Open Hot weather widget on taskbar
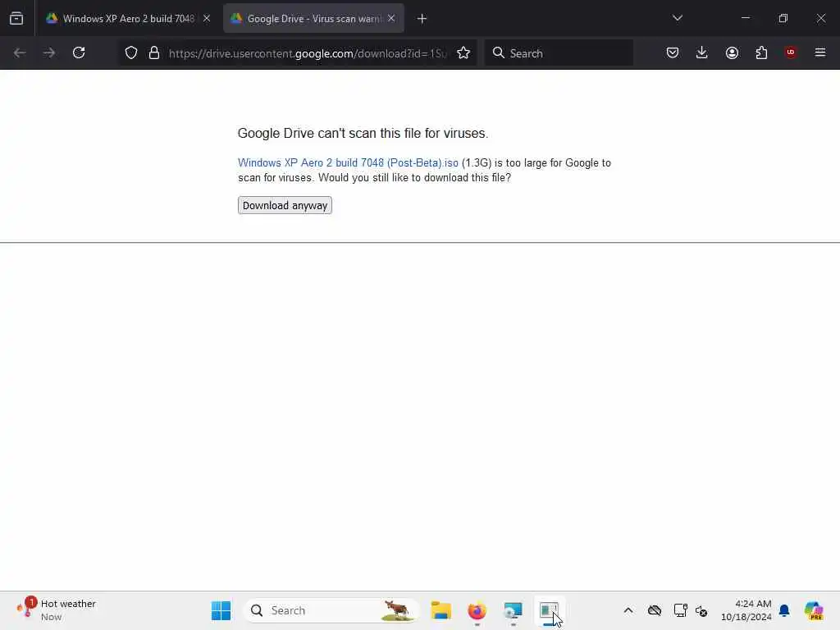The width and height of the screenshot is (840, 630). click(56, 610)
